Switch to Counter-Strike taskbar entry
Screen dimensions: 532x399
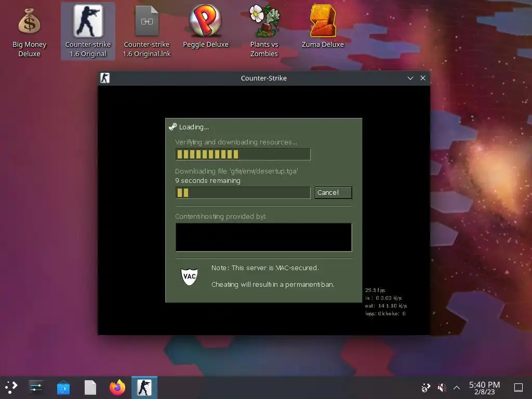click(x=144, y=388)
